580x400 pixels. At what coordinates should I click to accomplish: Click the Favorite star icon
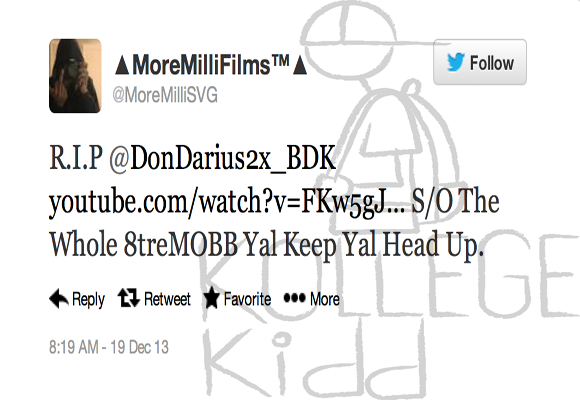pyautogui.click(x=212, y=298)
